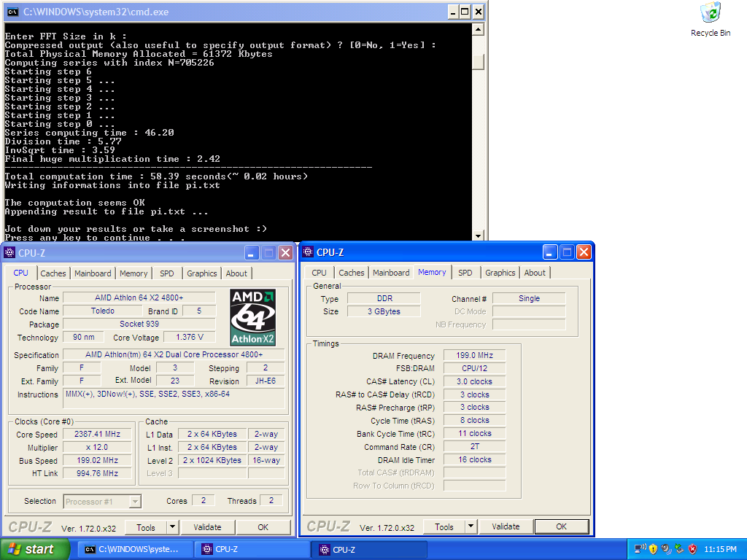Click Tools button in right CPU-Z window
This screenshot has width=747, height=560.
(444, 526)
